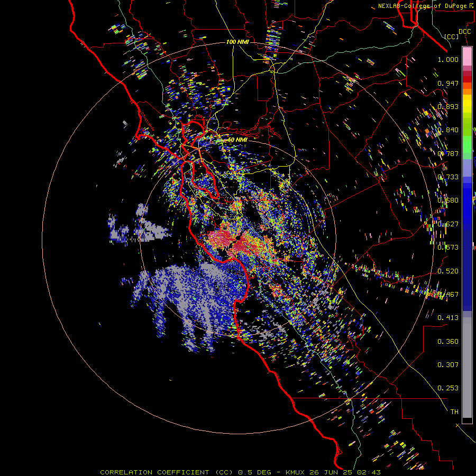Pick the bright green band on the color scale
476x476 pixels.
tap(467, 144)
